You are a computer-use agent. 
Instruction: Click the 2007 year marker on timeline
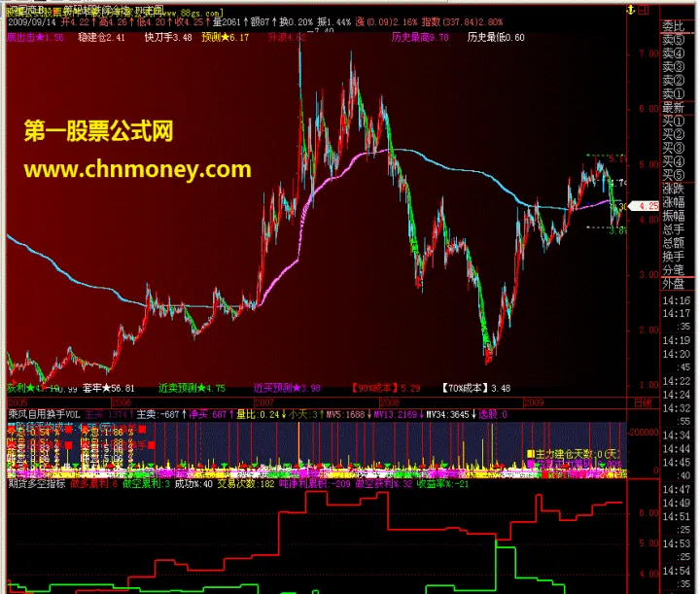coord(264,401)
